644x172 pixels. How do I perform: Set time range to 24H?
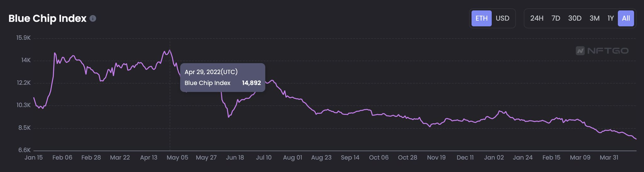pyautogui.click(x=536, y=18)
